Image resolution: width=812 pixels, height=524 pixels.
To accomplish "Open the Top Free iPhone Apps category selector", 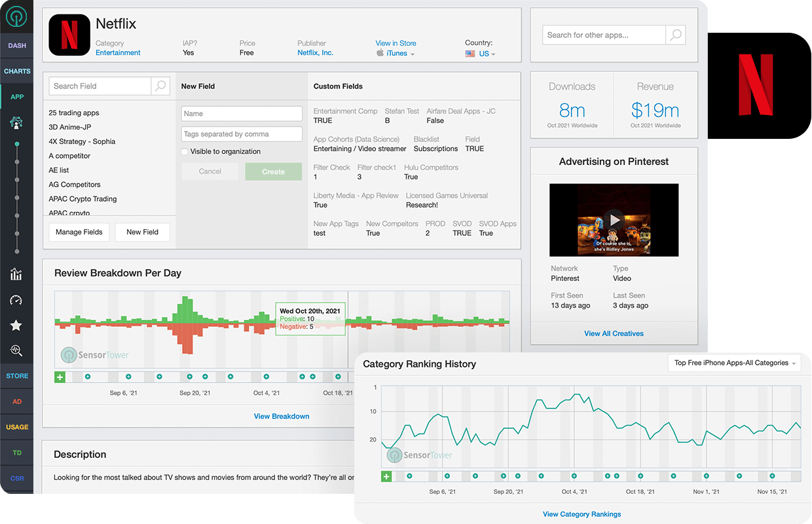I will pyautogui.click(x=733, y=362).
